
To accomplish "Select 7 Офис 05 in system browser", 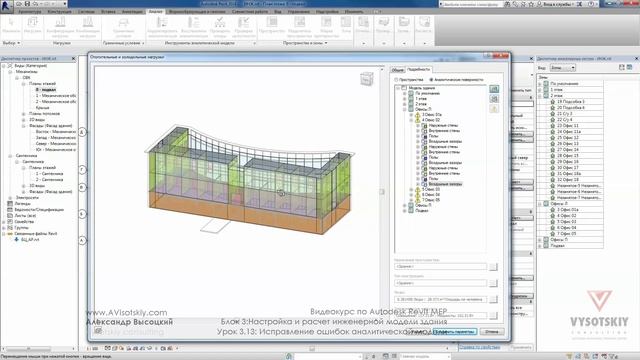I will [x=567, y=234].
